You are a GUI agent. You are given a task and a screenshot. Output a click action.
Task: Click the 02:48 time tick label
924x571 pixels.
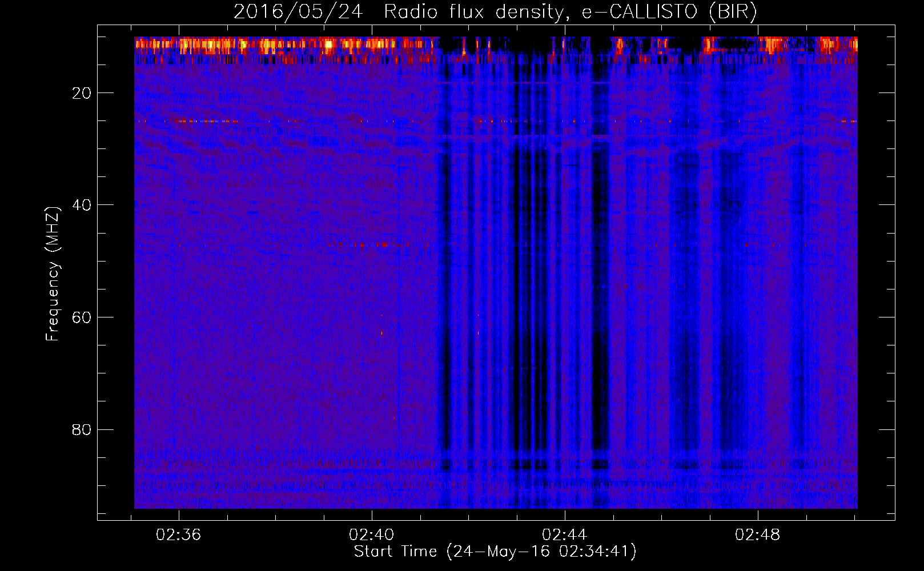758,535
